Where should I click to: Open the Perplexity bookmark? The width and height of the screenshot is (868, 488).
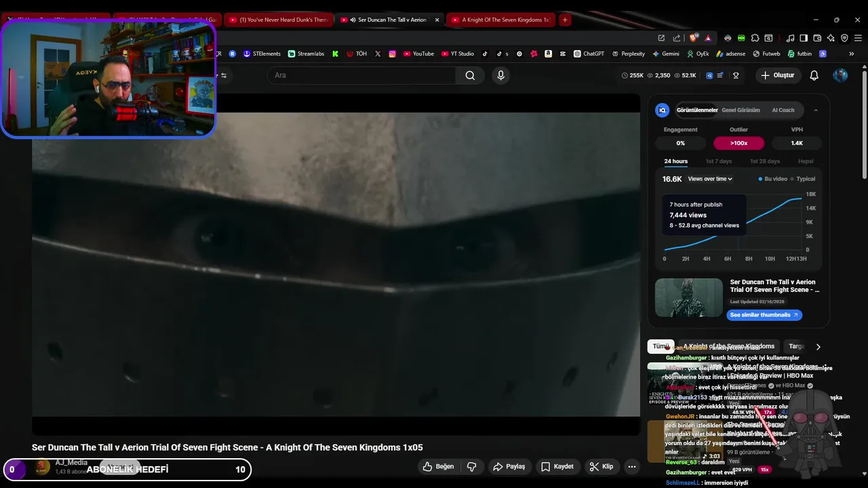point(628,54)
